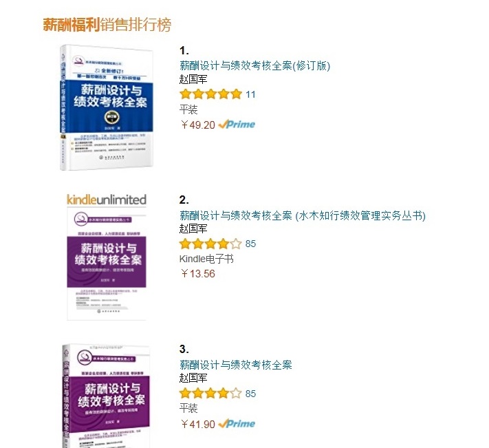This screenshot has width=489, height=448.
Task: Click the kindleunlimited logo above the second book
Action: [107, 199]
